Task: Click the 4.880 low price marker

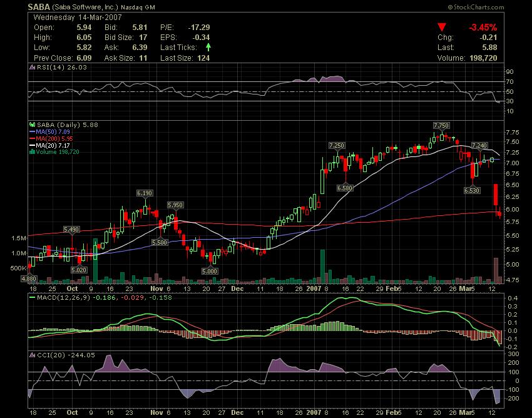Action: tap(29, 278)
